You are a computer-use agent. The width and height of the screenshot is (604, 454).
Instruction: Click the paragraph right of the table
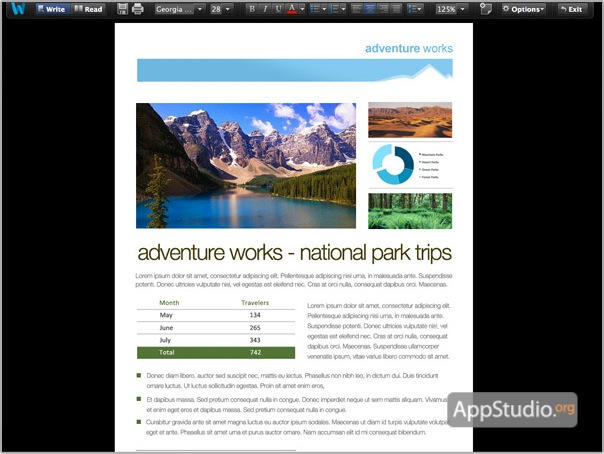379,331
